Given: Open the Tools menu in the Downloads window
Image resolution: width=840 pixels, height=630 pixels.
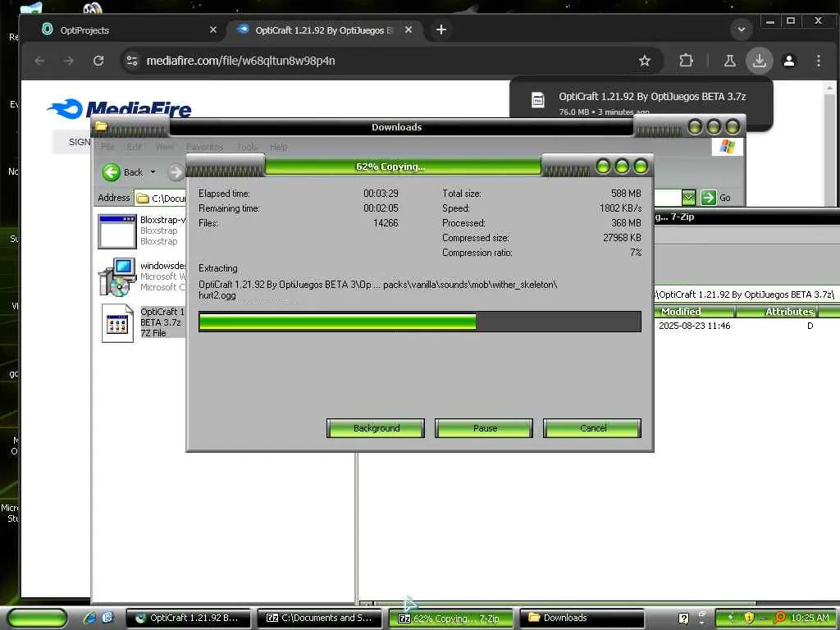Looking at the screenshot, I should click(x=246, y=147).
